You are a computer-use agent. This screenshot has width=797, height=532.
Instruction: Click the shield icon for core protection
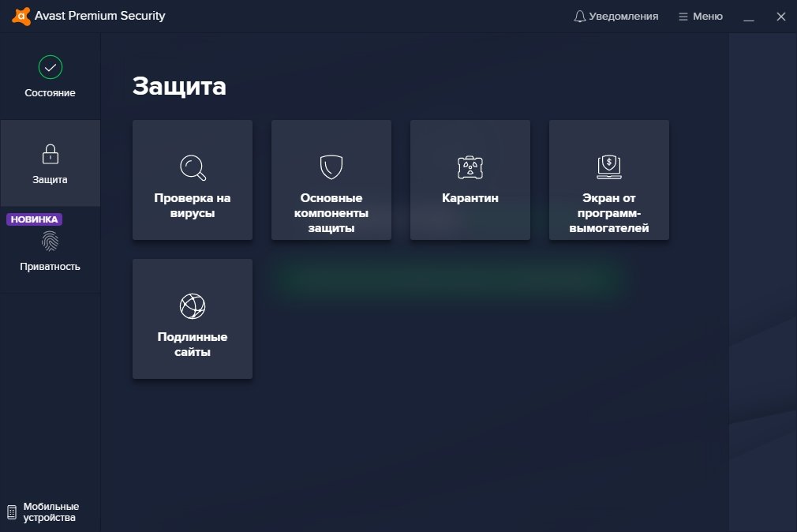(331, 167)
